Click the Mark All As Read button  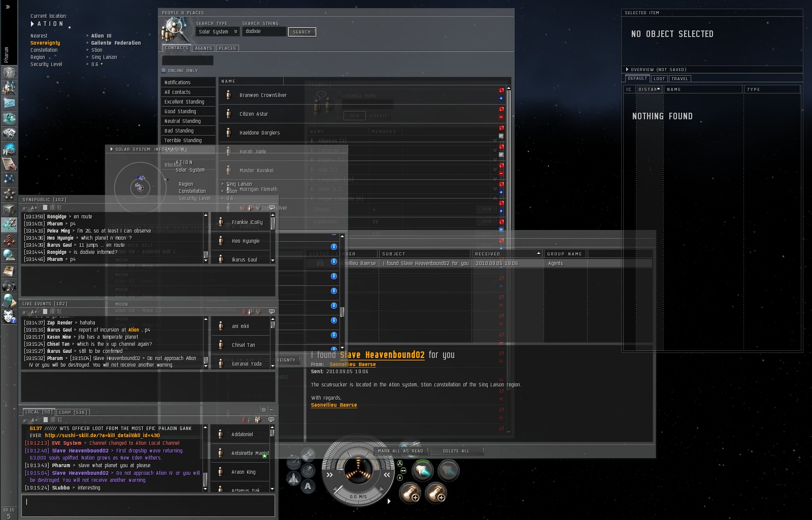click(x=400, y=451)
